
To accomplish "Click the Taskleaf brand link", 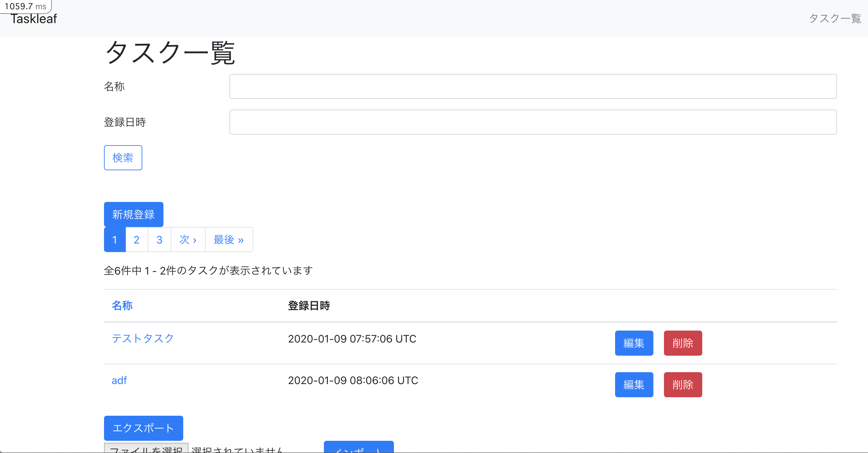I will 34,19.
